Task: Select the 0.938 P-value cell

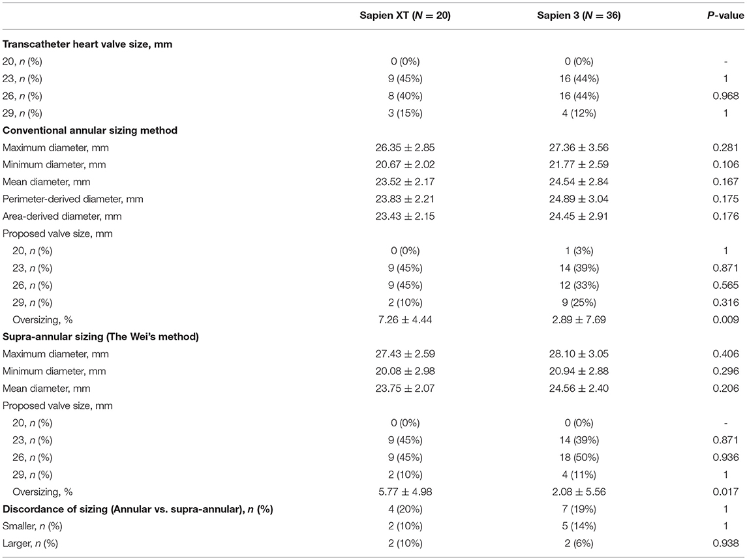Action: pos(729,544)
